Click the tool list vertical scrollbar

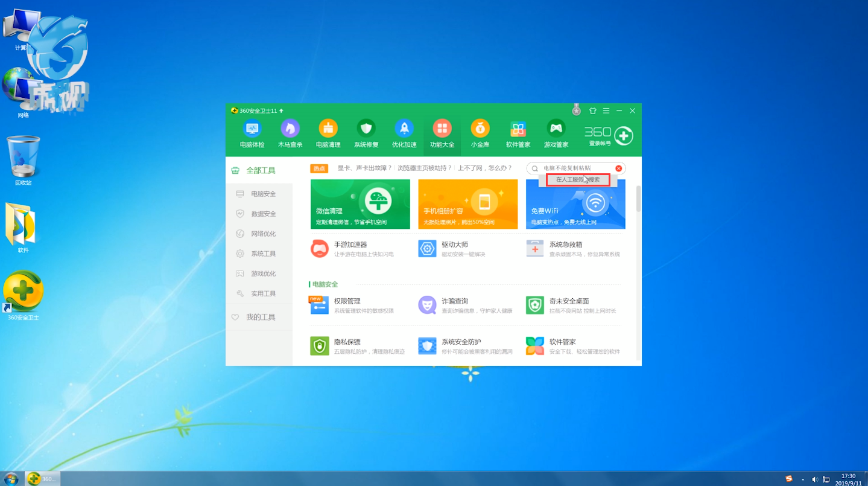coord(638,199)
